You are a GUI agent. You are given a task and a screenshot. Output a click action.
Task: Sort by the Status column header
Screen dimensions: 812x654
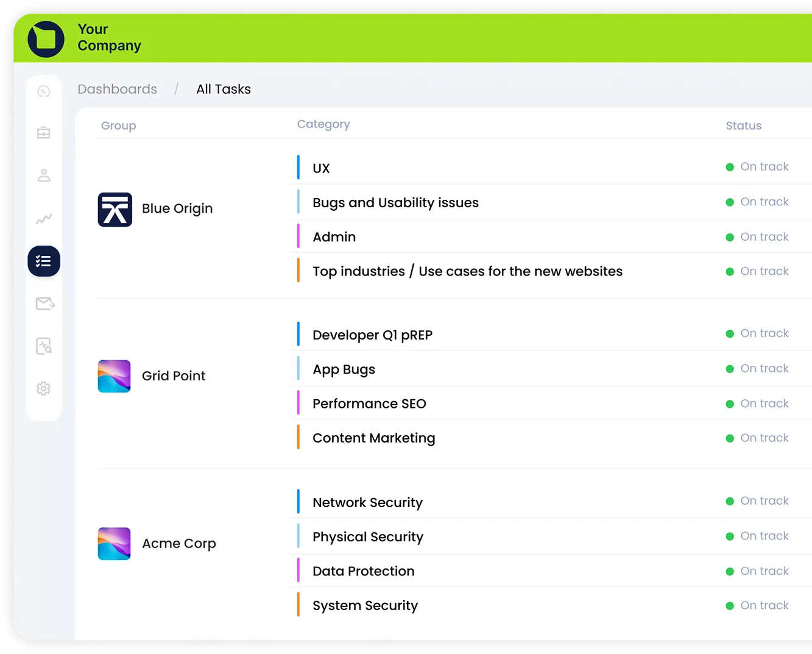tap(744, 126)
